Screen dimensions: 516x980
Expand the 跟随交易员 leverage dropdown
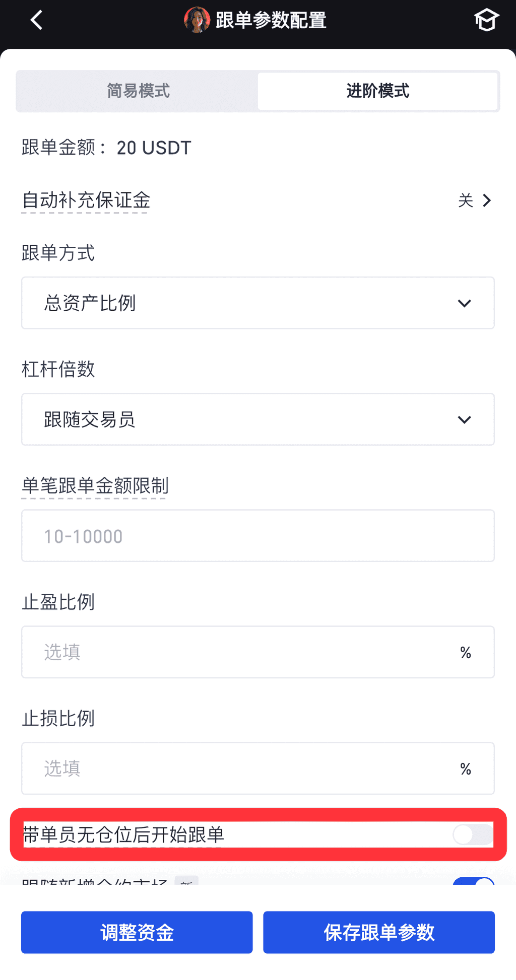258,419
